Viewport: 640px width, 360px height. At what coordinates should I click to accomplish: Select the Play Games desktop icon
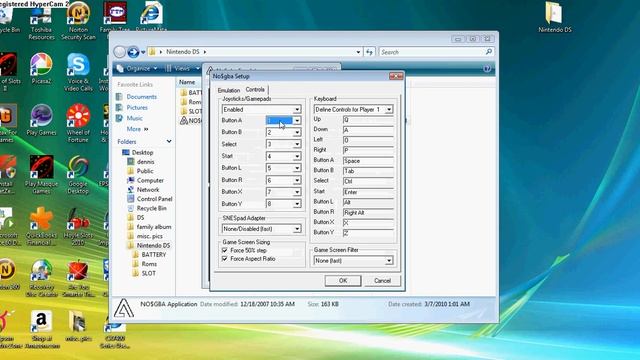pos(41,120)
